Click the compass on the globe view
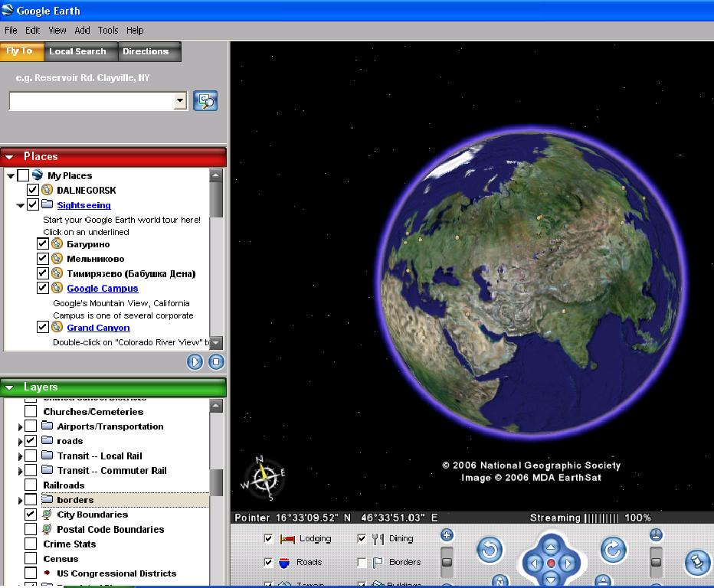 (264, 477)
